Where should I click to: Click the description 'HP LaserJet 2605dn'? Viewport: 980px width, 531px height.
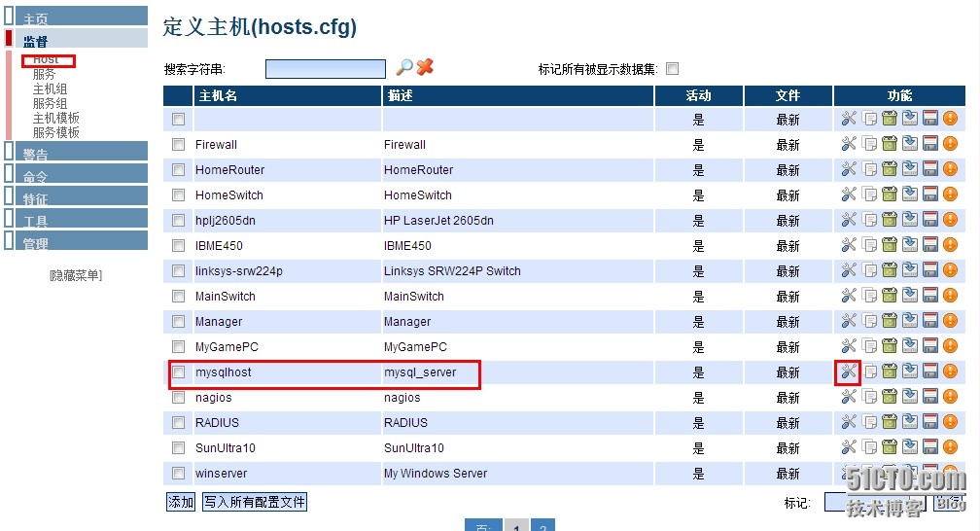(x=438, y=220)
